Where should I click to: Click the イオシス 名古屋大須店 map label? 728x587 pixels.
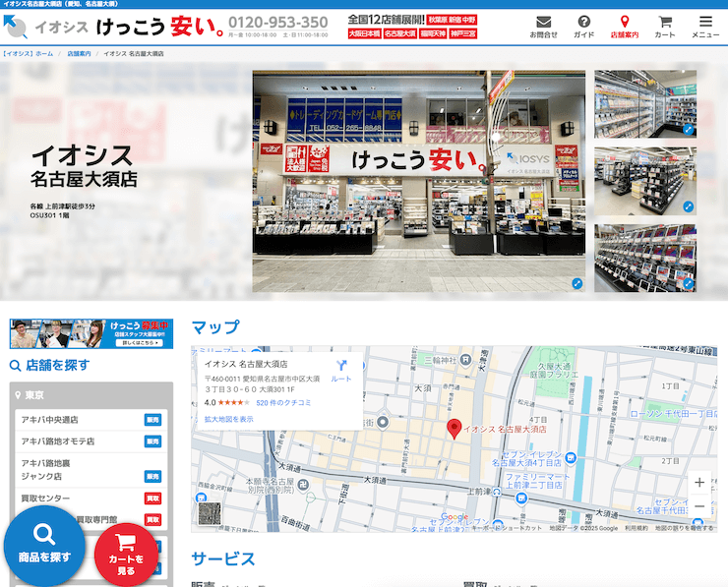click(x=505, y=430)
